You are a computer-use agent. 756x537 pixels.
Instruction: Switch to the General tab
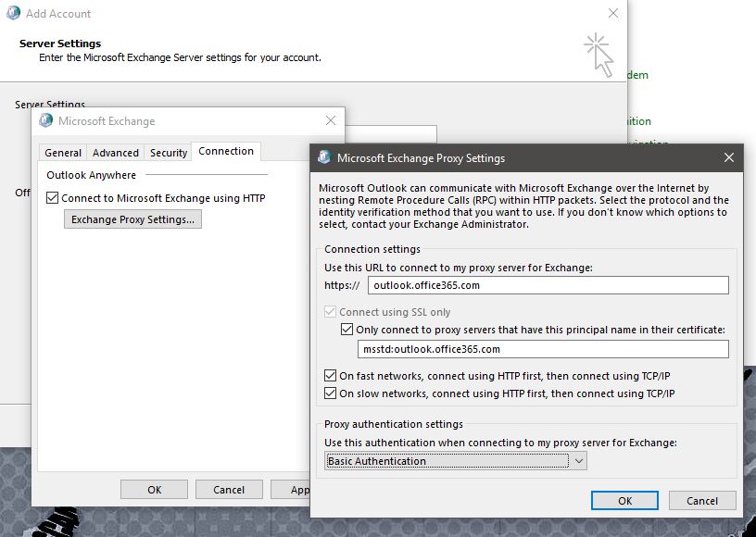coord(63,153)
